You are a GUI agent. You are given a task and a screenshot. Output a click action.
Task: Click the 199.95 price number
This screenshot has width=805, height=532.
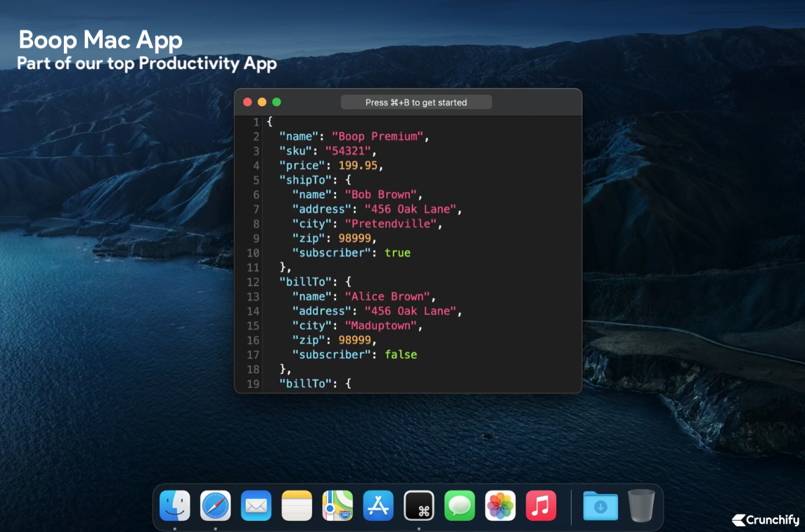[x=358, y=165]
